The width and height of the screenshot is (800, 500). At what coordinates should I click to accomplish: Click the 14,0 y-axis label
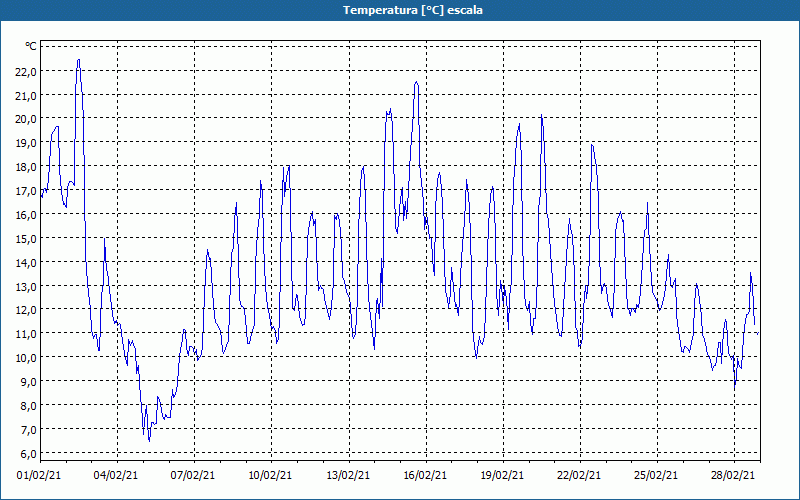click(26, 262)
